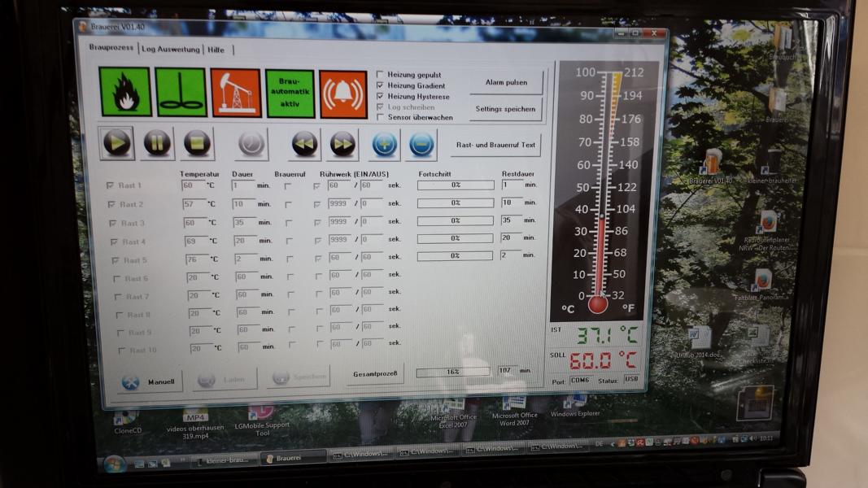Toggle the green stirrer icon
Screen dimensions: 868x488
(180, 93)
